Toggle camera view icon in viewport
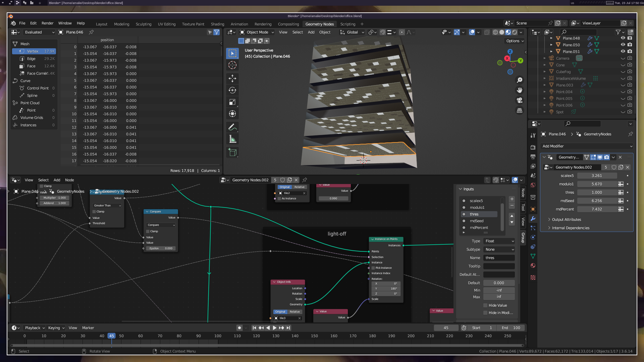This screenshot has width=644, height=362. (x=520, y=100)
